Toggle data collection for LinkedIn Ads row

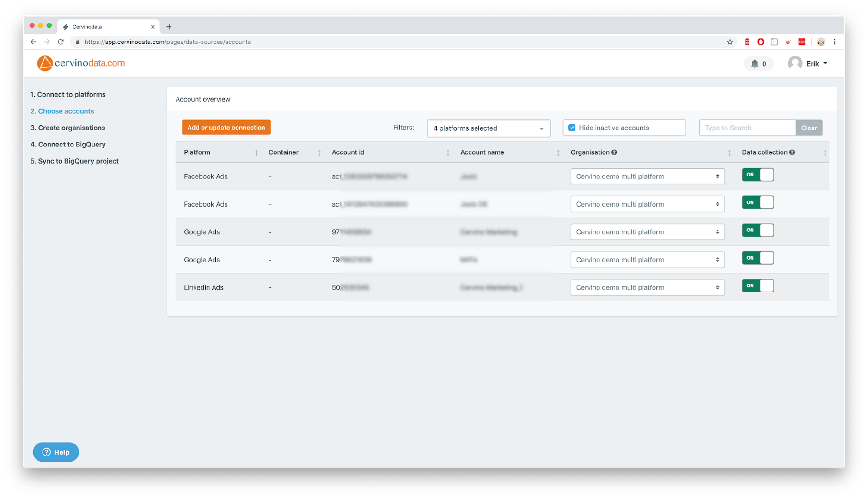758,286
